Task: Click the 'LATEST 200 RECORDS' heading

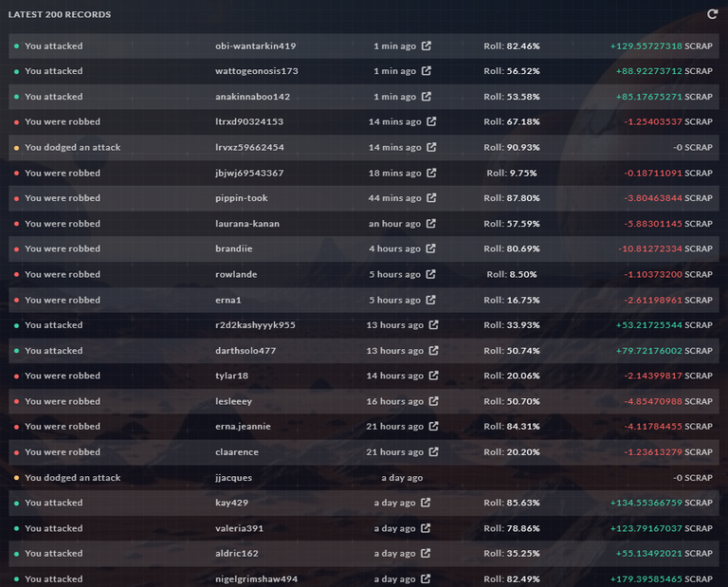Action: [x=60, y=14]
